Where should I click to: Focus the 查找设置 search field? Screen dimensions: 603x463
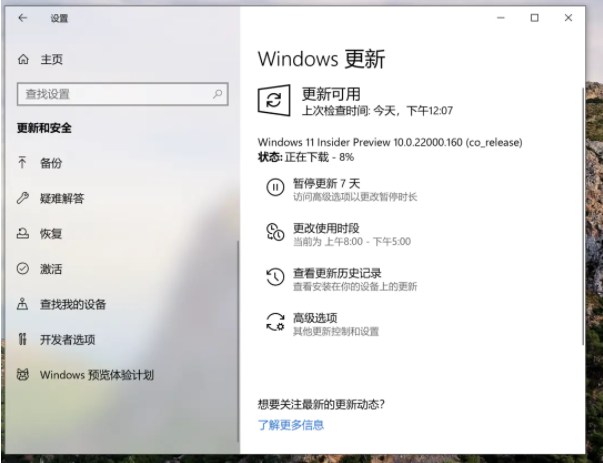123,94
